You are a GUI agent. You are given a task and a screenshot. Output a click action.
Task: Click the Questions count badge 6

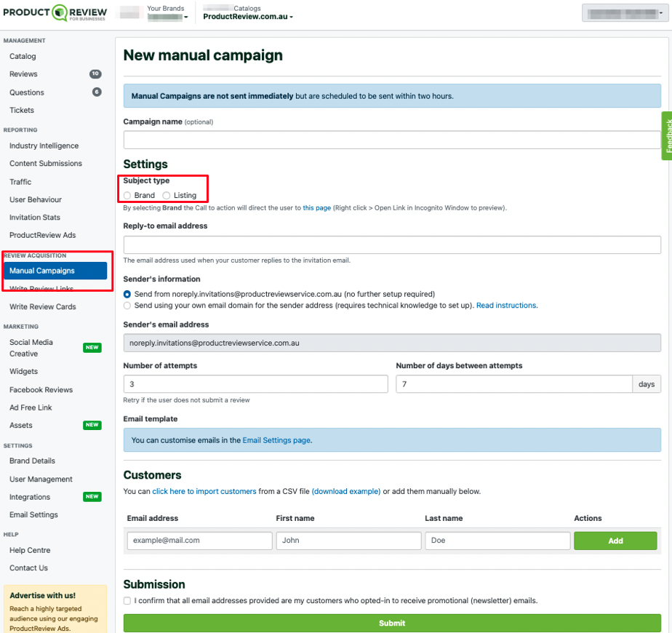pos(97,92)
